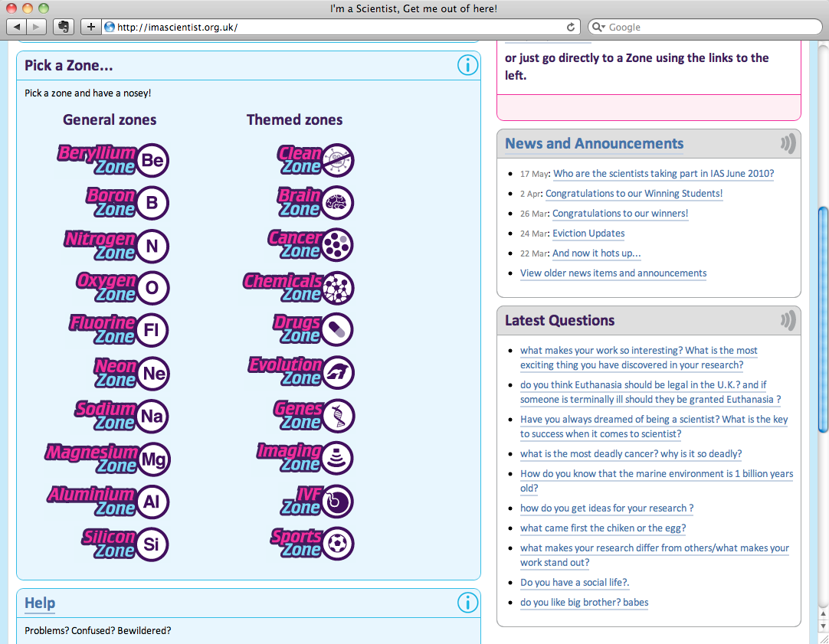The image size is (829, 644).
Task: Open the Magnesium Zone icon
Action: click(x=107, y=459)
